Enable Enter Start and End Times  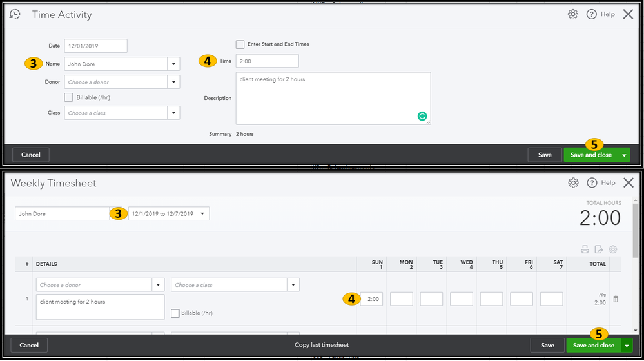(x=240, y=44)
